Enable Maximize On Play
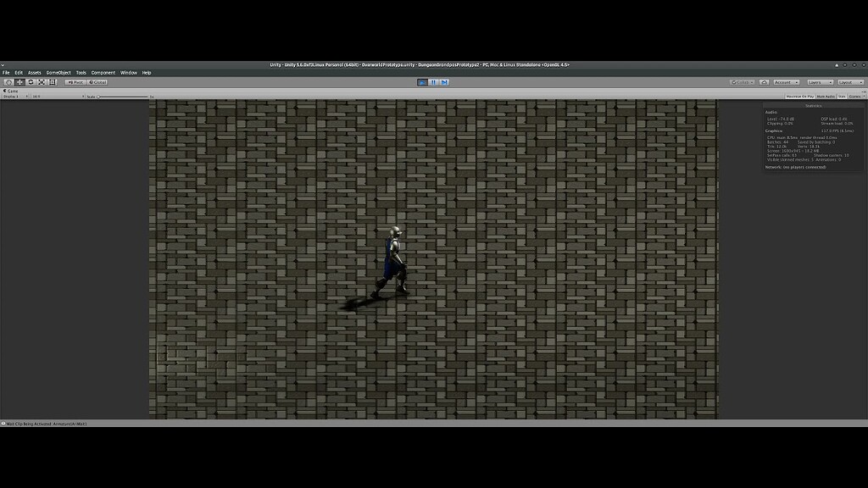868x488 pixels. (x=800, y=96)
